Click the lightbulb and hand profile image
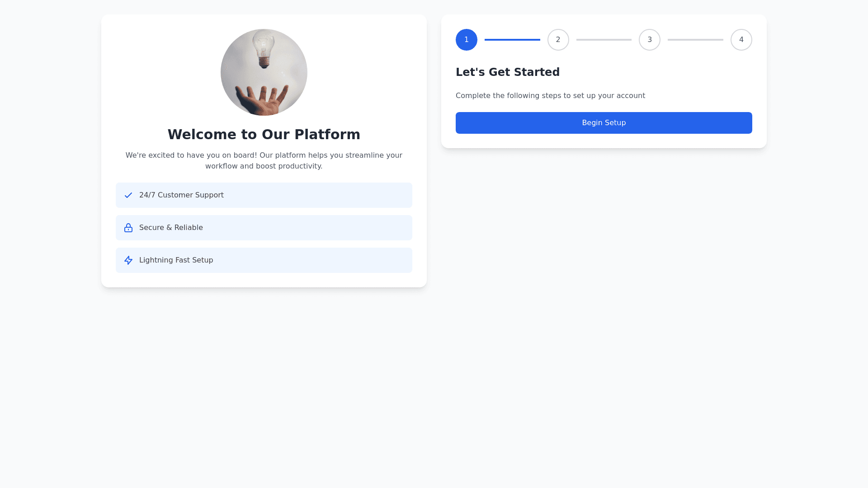 tap(264, 72)
